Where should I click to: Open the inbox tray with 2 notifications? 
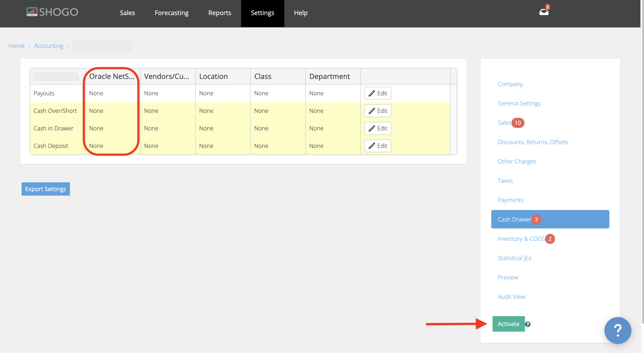tap(544, 11)
